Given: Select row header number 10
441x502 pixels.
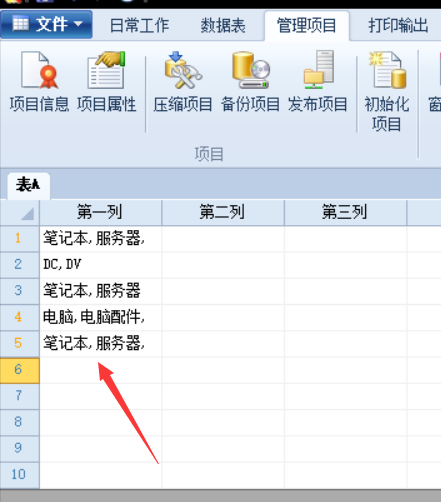Looking at the screenshot, I should (20, 475).
